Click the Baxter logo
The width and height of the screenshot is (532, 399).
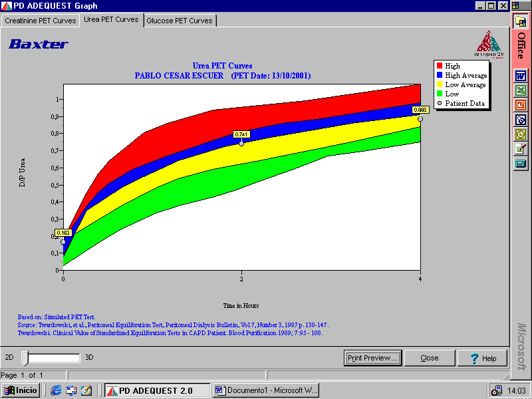click(x=39, y=45)
